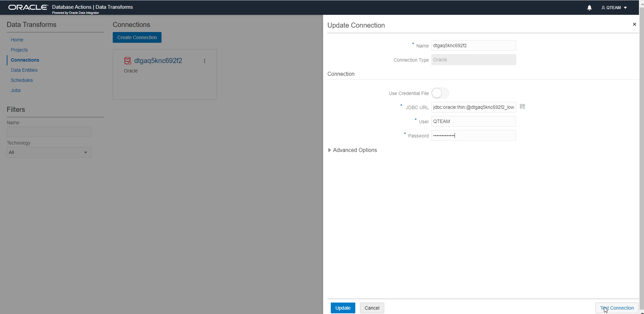Click the Update Connection panel title
Viewport: 644px width, 314px height.
356,25
